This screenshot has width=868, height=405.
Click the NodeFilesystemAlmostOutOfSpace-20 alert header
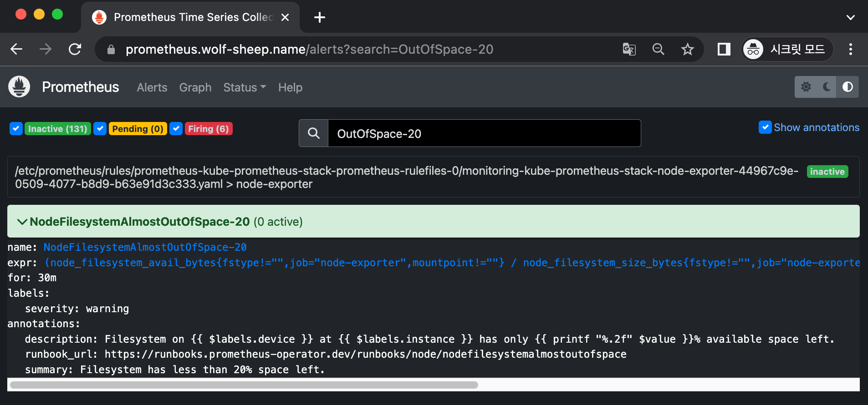(434, 221)
